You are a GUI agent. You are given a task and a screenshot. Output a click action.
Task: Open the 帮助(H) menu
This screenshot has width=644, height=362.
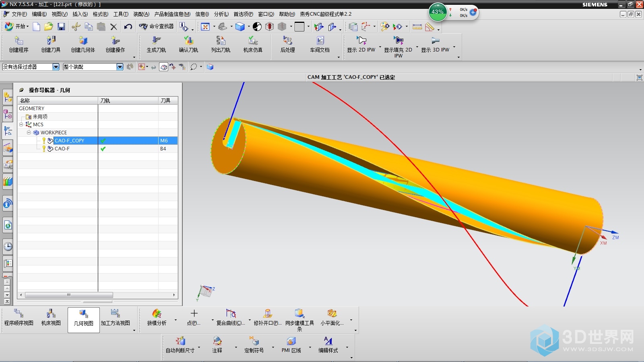(287, 14)
